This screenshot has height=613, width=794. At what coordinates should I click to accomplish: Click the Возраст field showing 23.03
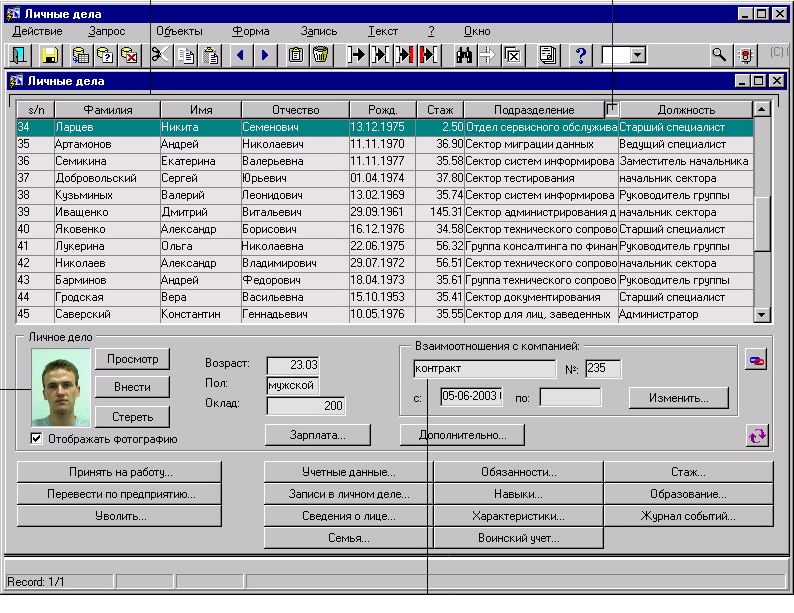click(293, 364)
